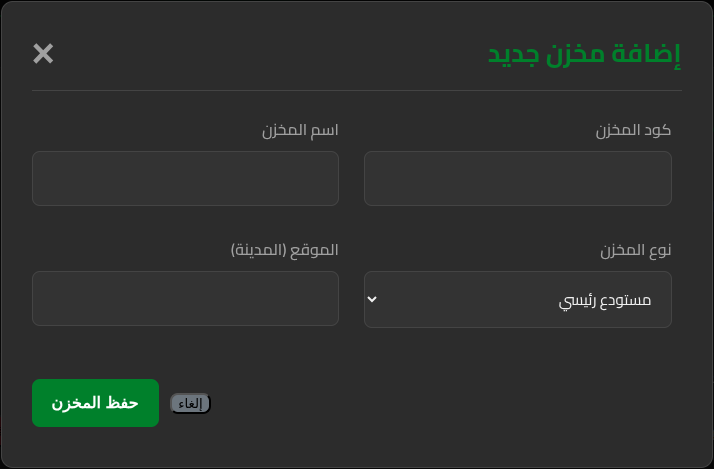The width and height of the screenshot is (714, 469).
Task: Place cursor in the city location box
Action: 185,298
